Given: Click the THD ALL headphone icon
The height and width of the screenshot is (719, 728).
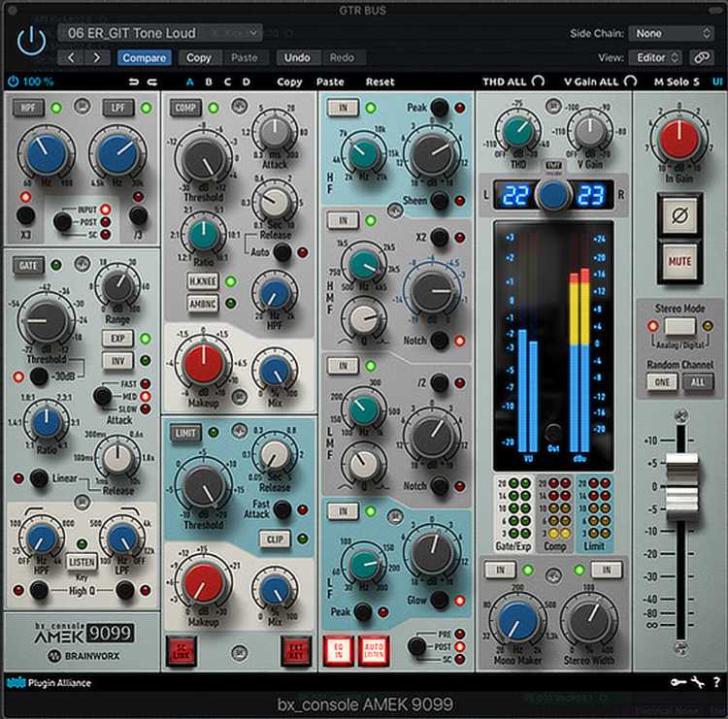Looking at the screenshot, I should [538, 82].
